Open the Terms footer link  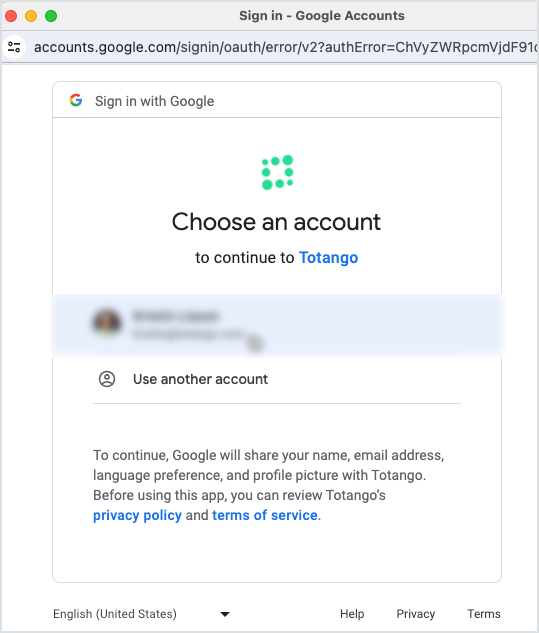tap(484, 614)
